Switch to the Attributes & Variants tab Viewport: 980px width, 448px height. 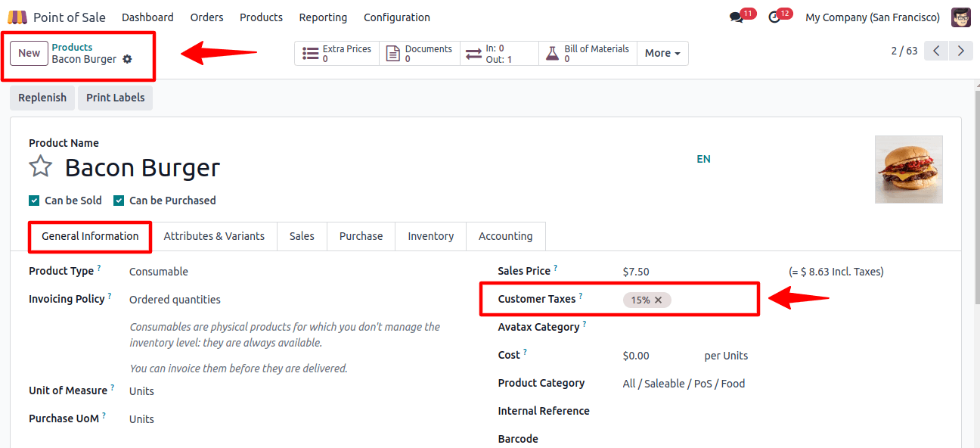(214, 236)
